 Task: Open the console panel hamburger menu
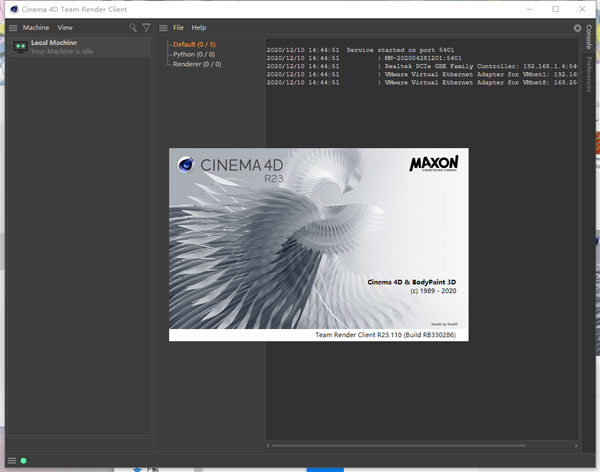pos(164,28)
